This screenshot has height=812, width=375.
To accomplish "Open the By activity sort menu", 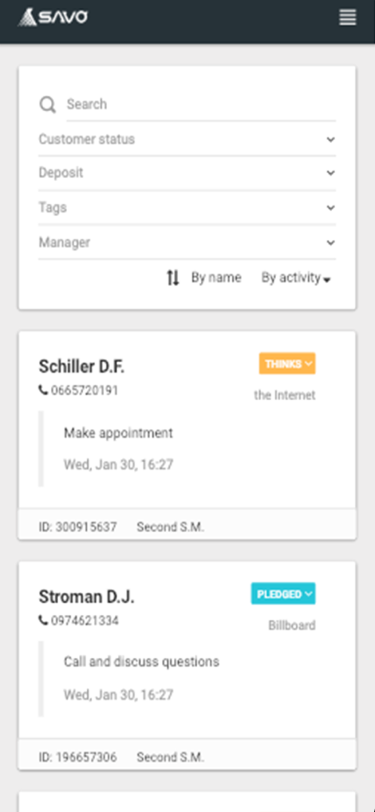I will pos(296,278).
